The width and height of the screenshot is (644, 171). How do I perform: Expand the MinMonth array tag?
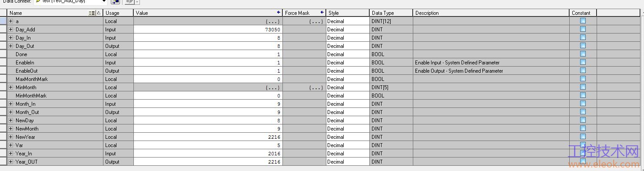pos(11,87)
